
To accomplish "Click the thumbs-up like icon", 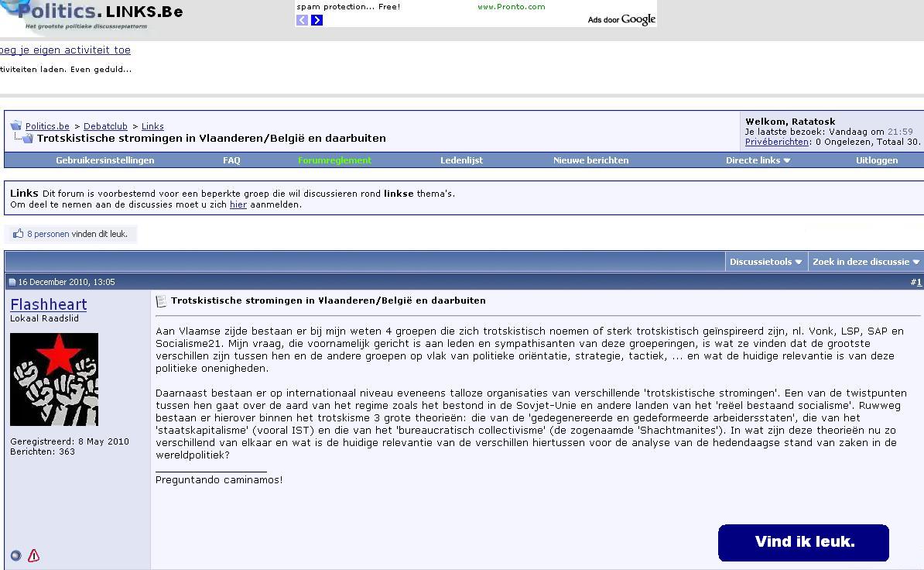I will pos(18,234).
